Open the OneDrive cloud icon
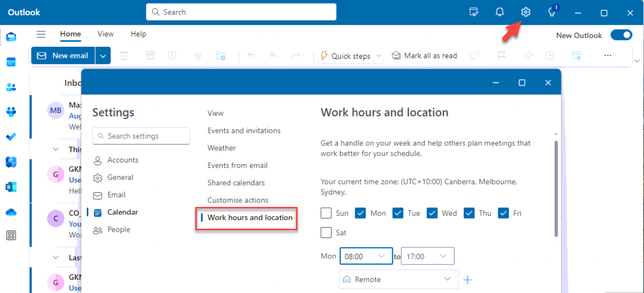The width and height of the screenshot is (644, 293). [x=11, y=212]
